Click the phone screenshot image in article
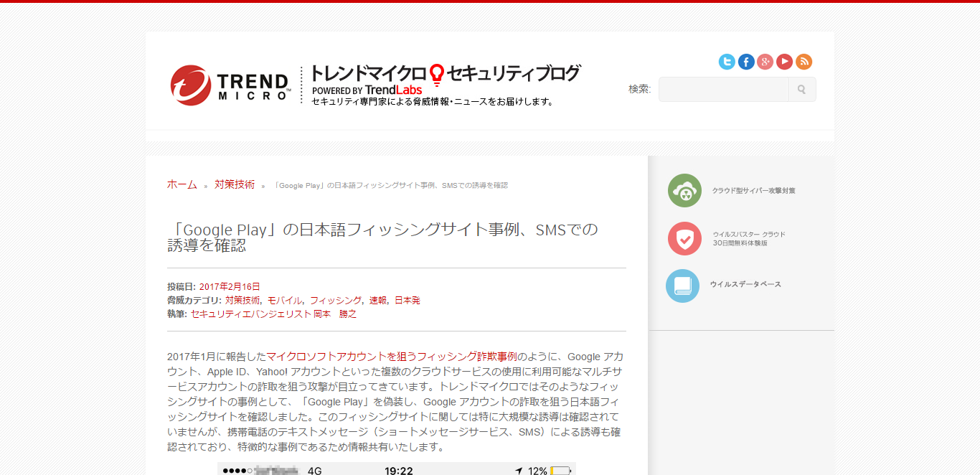This screenshot has width=980, height=475. click(x=397, y=469)
